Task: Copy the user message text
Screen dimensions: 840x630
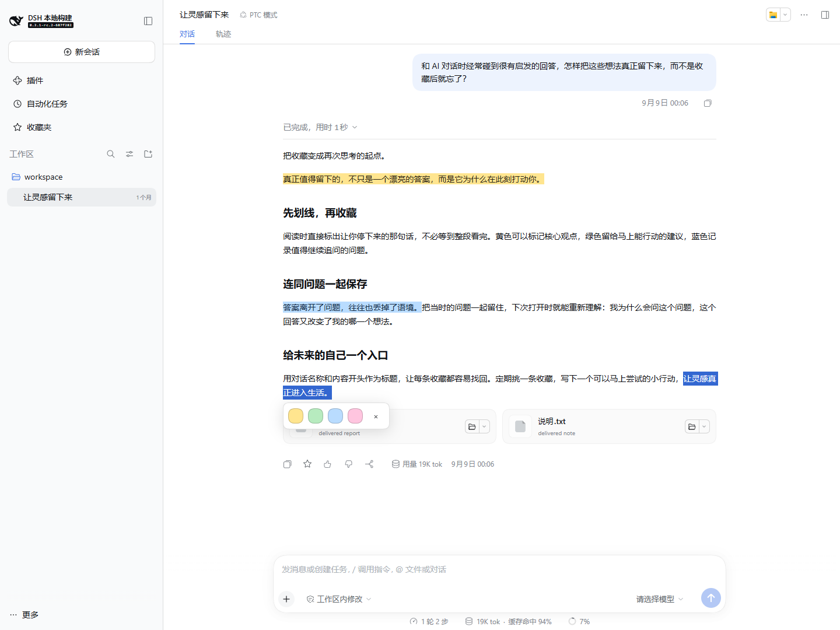Action: 708,103
